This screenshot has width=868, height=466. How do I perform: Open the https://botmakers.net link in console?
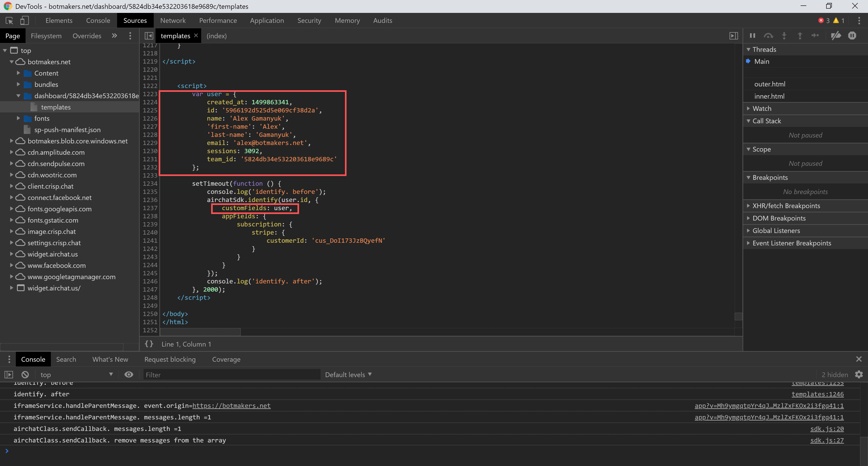pyautogui.click(x=231, y=406)
